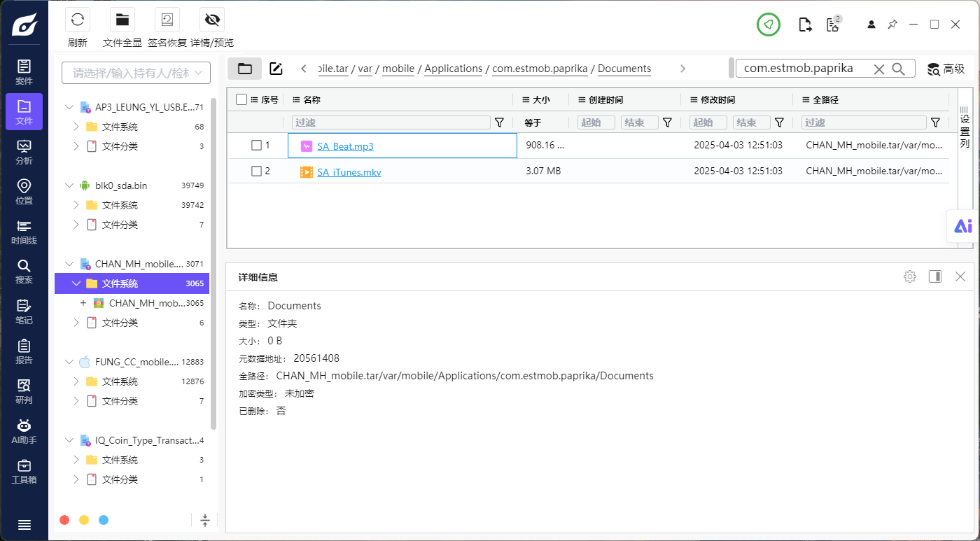The image size is (980, 541).
Task: Clear the com.estmob.paprika search text
Action: coord(879,69)
